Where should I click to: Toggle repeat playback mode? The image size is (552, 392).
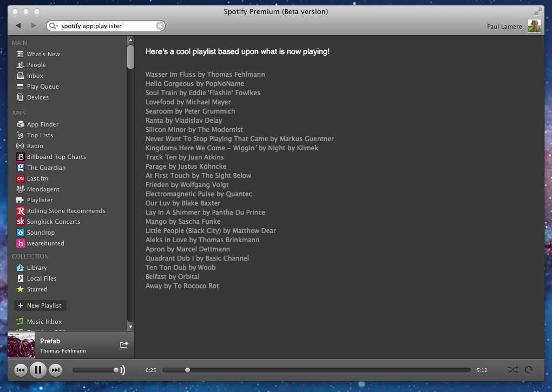(x=529, y=370)
